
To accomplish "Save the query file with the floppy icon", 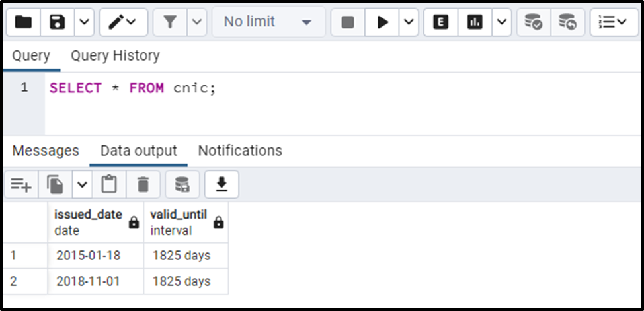I will (57, 22).
